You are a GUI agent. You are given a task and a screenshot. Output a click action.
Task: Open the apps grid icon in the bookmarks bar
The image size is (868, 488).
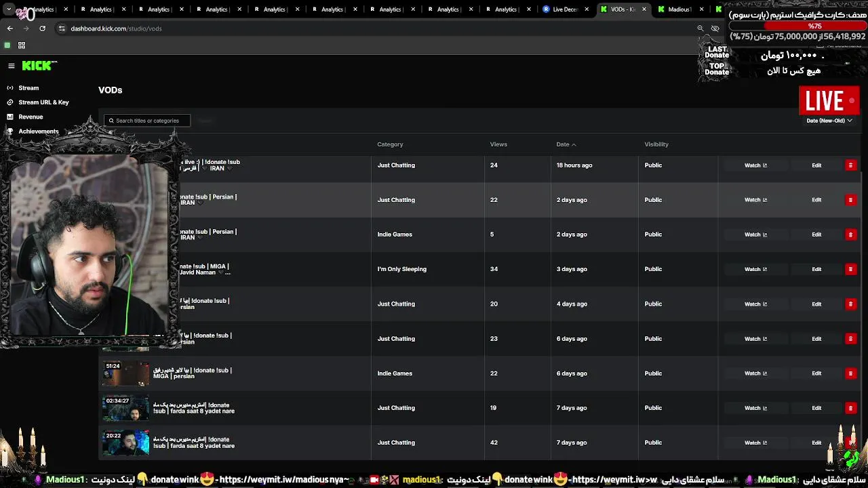[x=22, y=45]
